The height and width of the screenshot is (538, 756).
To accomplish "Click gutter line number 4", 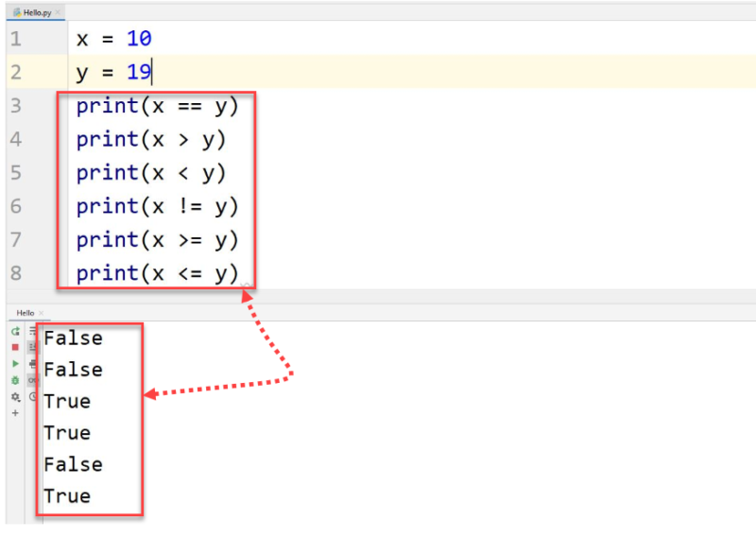I will [x=16, y=139].
